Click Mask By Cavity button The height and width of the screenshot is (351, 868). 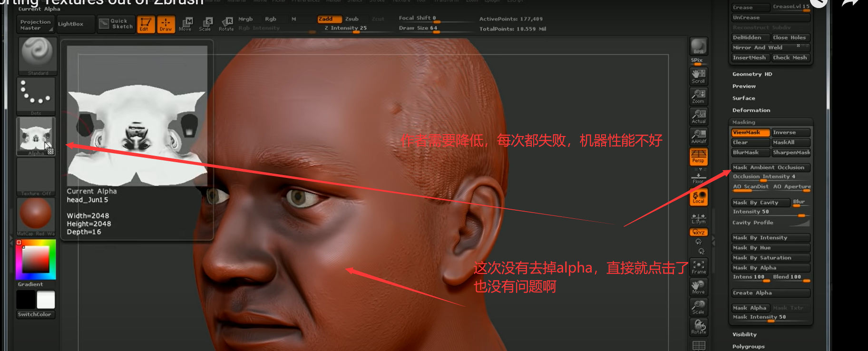761,202
